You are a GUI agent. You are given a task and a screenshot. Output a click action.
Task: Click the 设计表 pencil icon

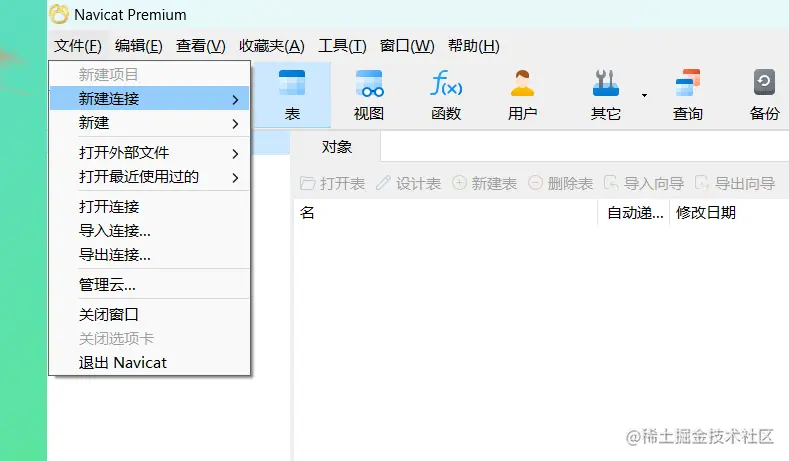[383, 183]
